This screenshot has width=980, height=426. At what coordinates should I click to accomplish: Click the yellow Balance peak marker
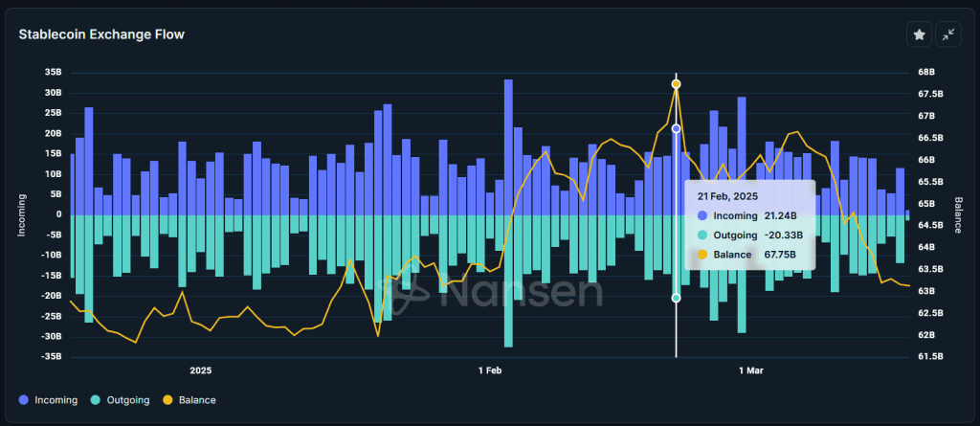(676, 84)
